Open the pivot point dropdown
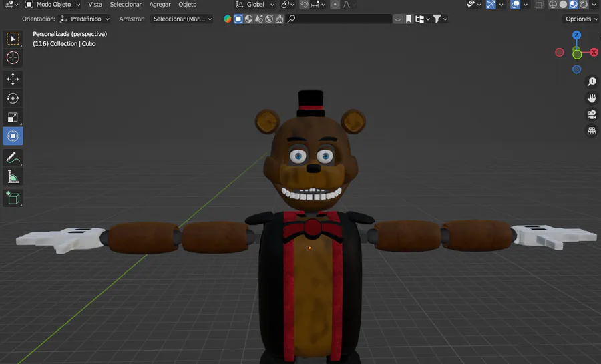 (x=288, y=5)
